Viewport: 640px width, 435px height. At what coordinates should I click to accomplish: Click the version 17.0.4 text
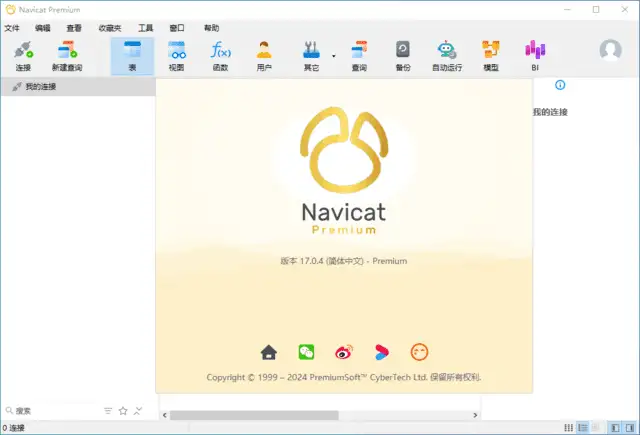coord(344,261)
